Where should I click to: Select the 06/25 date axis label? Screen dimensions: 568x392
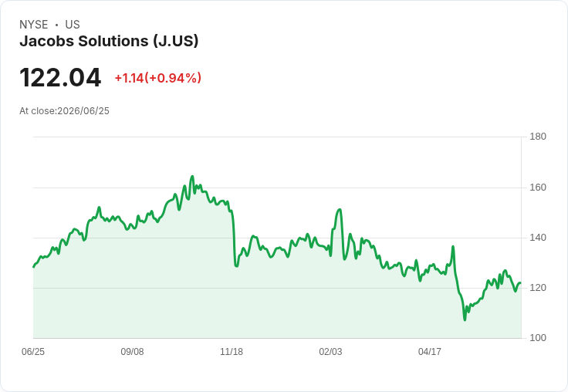(x=33, y=351)
